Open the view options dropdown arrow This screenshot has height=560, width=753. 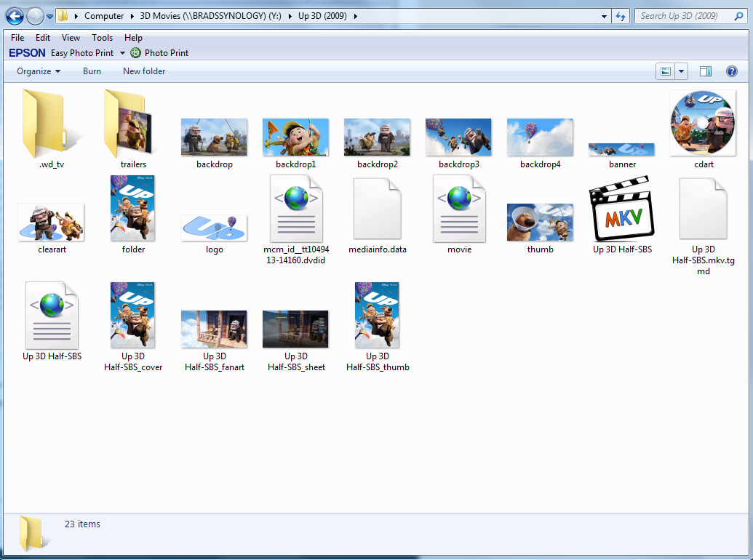[x=681, y=71]
